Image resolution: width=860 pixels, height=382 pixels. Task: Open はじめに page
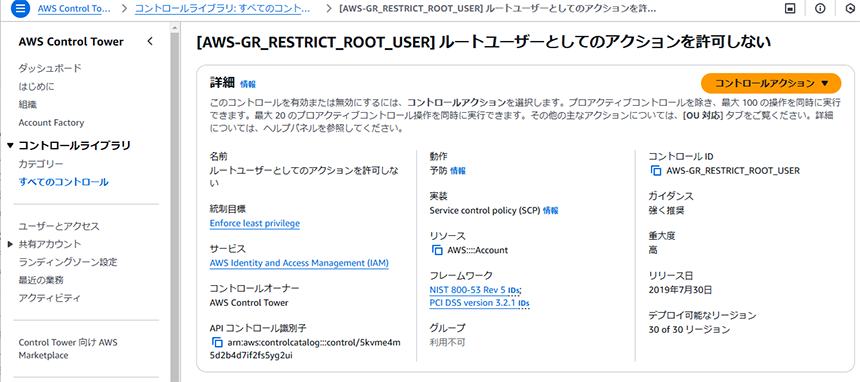(36, 86)
